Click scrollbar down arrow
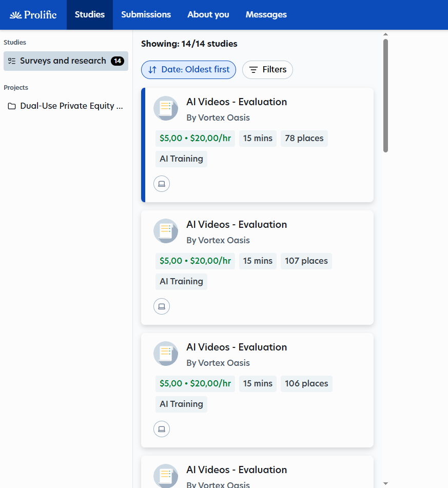 [385, 483]
